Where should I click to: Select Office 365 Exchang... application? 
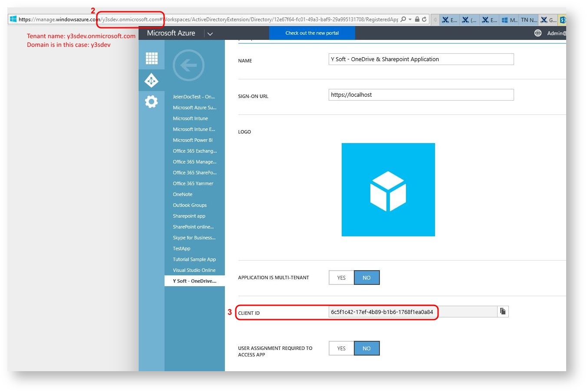pos(195,151)
